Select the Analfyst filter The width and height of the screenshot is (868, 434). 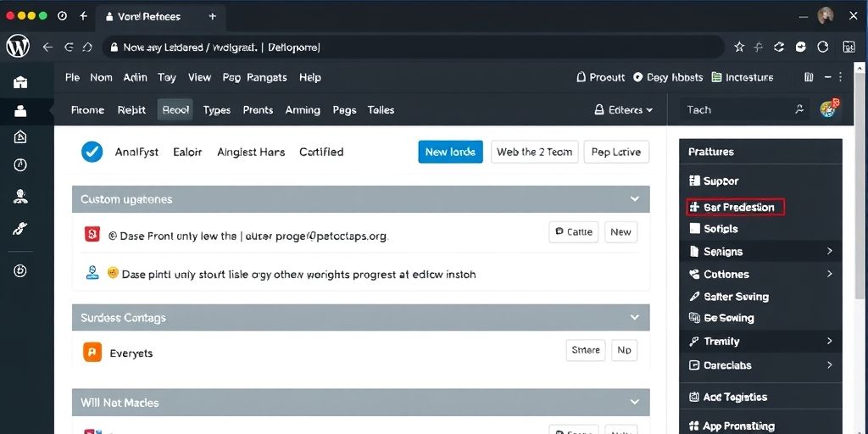tap(136, 152)
